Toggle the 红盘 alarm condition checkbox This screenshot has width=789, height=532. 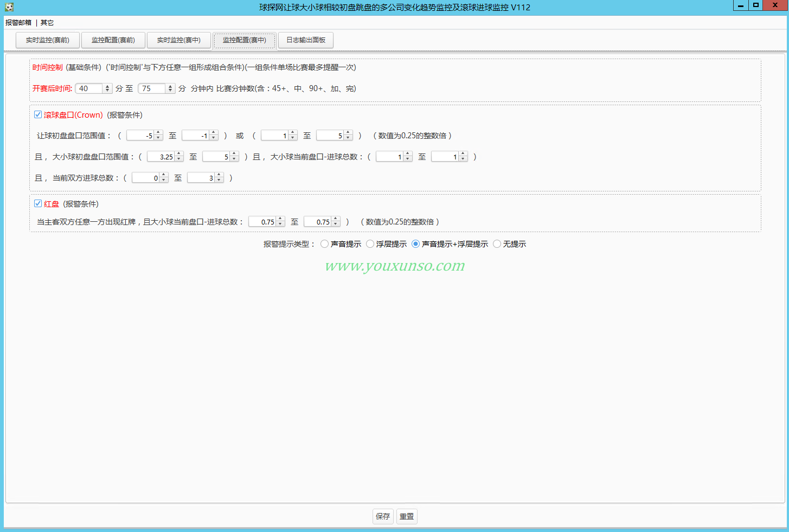[38, 203]
